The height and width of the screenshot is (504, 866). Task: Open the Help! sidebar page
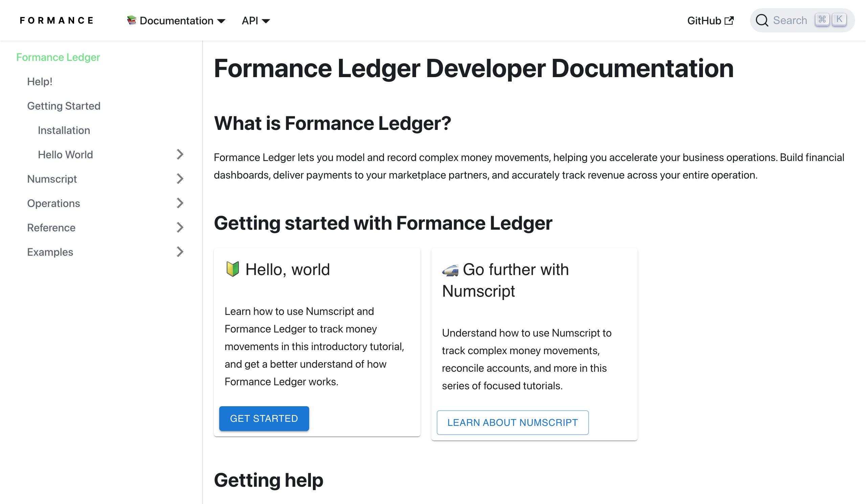click(x=40, y=82)
